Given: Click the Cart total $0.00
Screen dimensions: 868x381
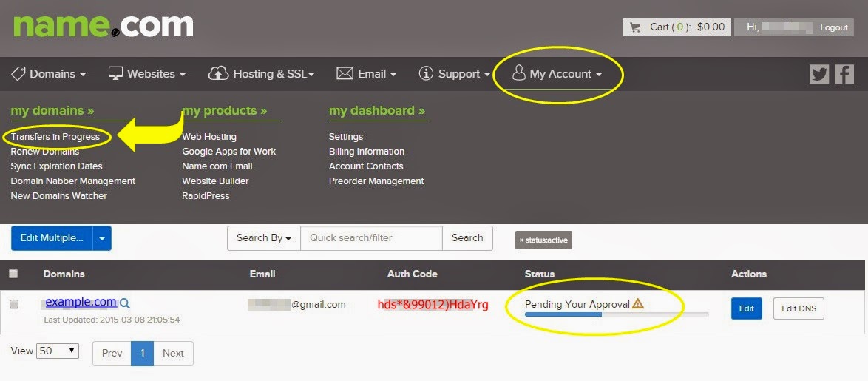Looking at the screenshot, I should pyautogui.click(x=711, y=27).
